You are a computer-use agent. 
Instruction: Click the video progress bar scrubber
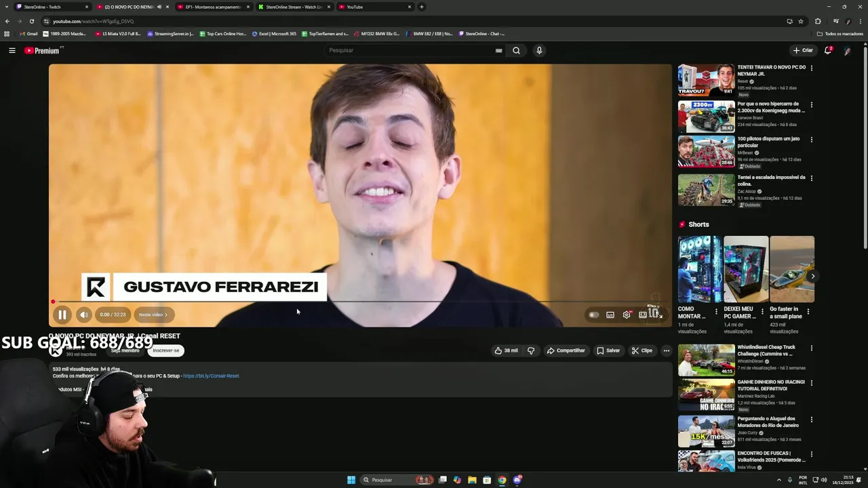click(53, 302)
